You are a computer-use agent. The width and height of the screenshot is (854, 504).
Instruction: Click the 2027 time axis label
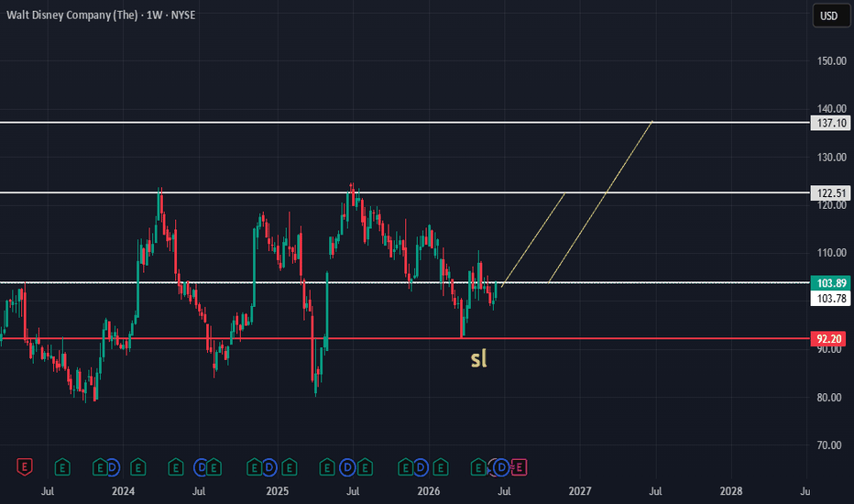pos(579,491)
